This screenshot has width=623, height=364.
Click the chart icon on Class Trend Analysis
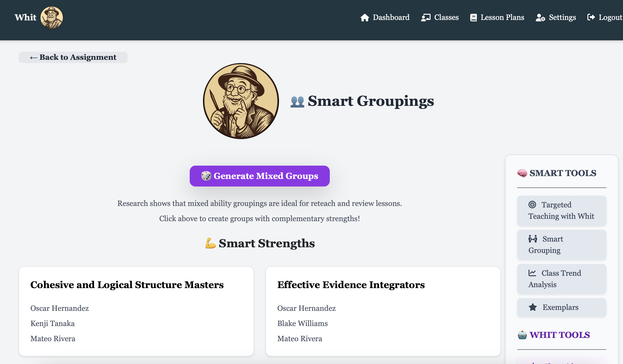click(532, 273)
